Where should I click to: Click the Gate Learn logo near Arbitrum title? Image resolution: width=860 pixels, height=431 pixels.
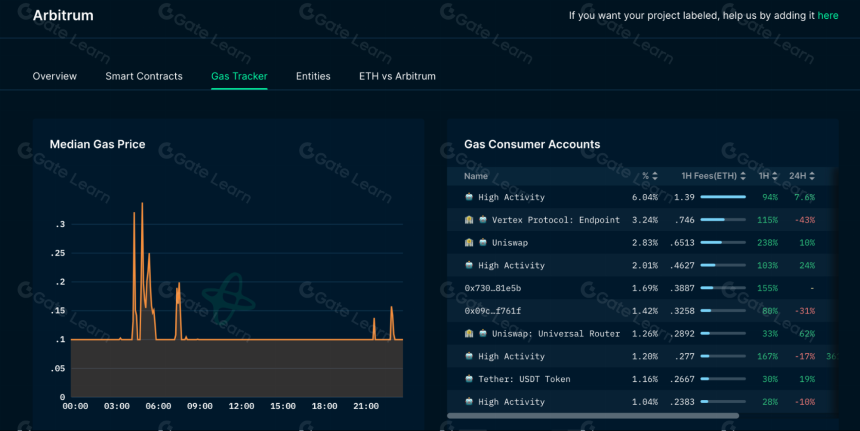[25, 11]
